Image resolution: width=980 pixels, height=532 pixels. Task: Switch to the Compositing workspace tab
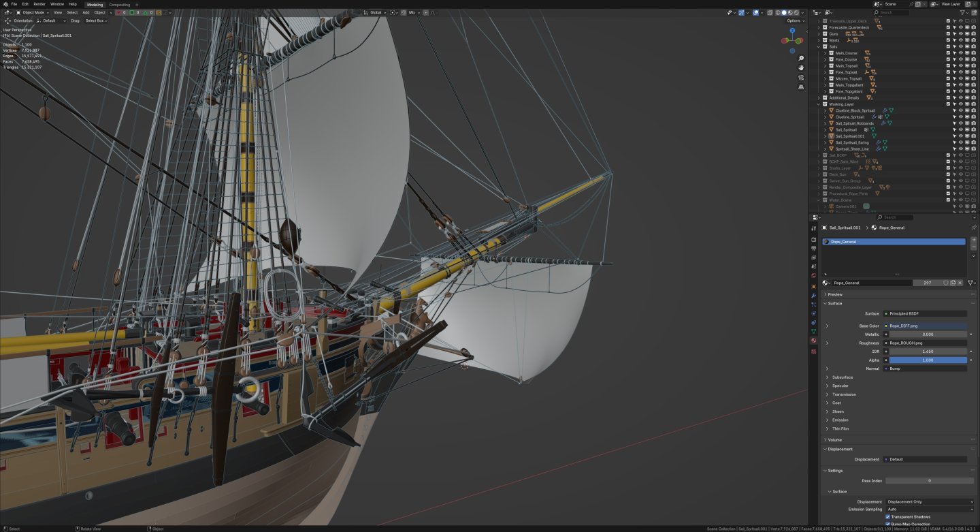click(120, 5)
